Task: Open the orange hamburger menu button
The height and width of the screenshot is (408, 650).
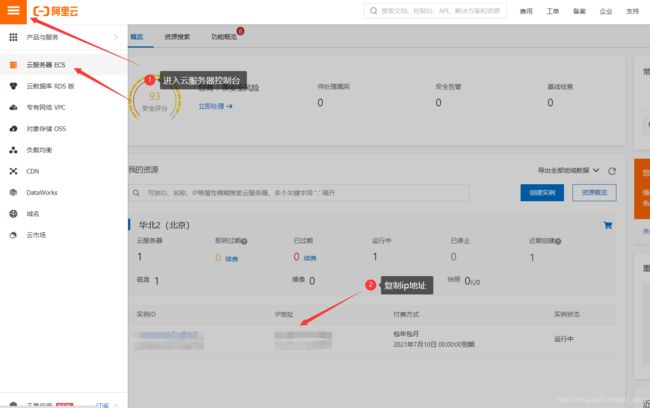Action: [x=13, y=11]
